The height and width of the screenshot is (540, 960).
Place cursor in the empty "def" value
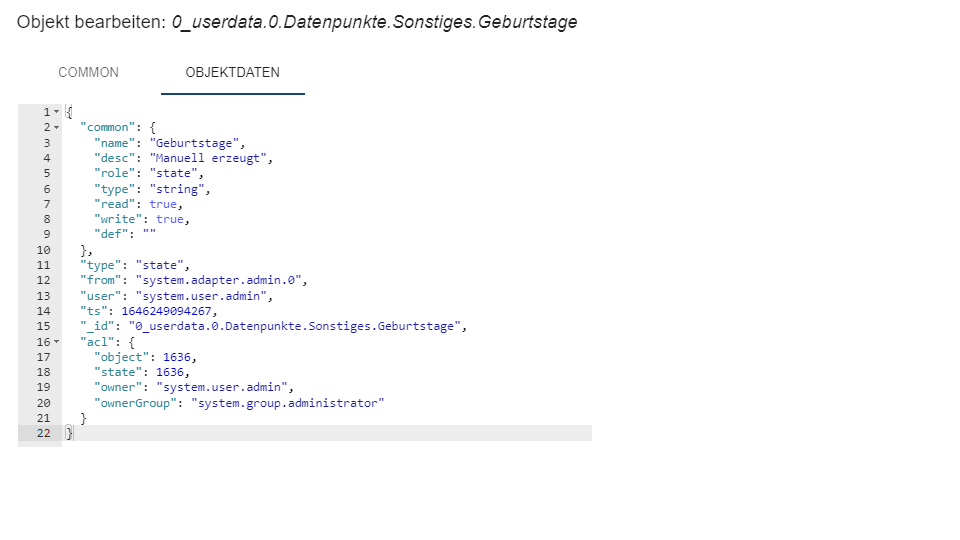[x=149, y=235]
